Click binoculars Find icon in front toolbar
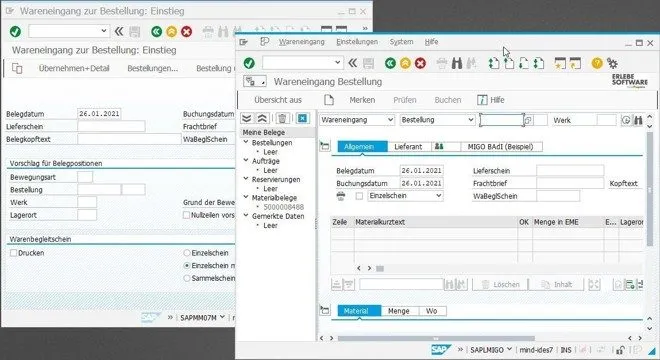Viewport: 660px width, 360px height. pyautogui.click(x=457, y=64)
